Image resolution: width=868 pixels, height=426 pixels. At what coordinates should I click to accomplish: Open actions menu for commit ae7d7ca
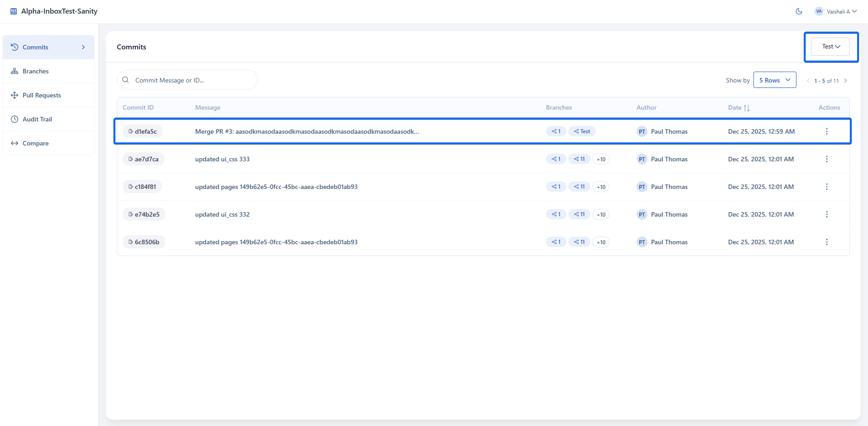coord(827,159)
